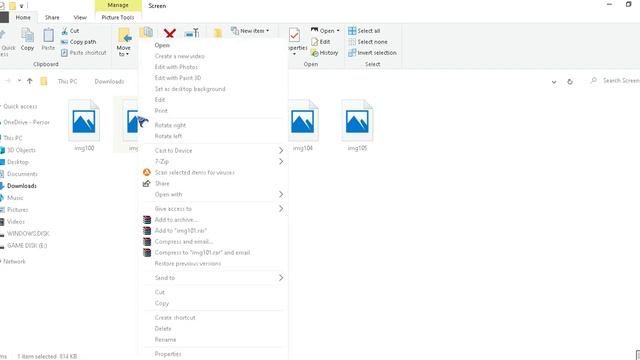Select the img105 thumbnail
Screen dimensions: 640x360
357,125
